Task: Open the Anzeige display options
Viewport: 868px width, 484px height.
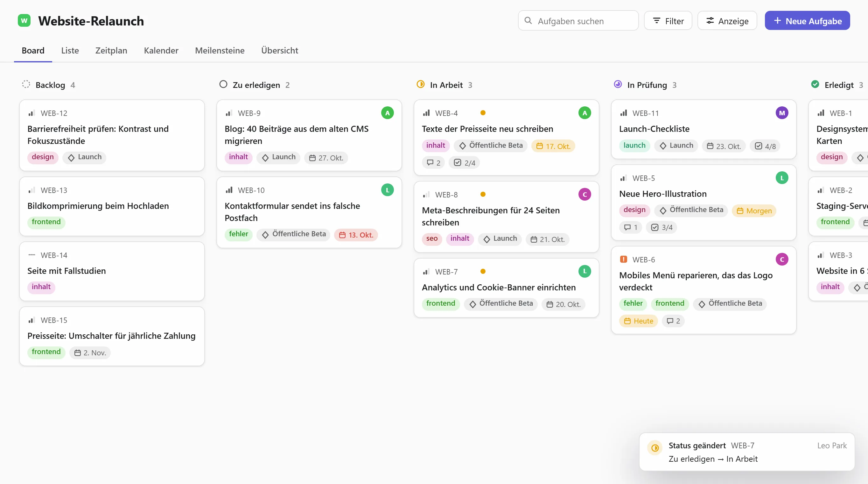Action: [727, 21]
